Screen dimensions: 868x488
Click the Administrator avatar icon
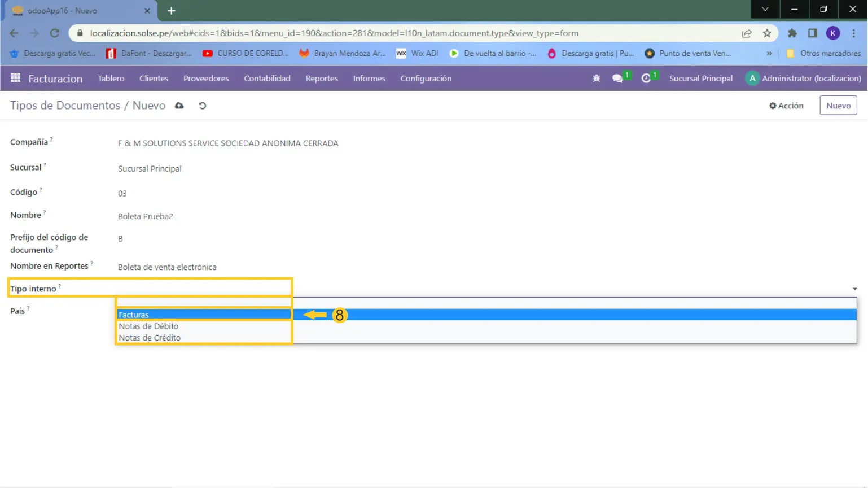click(752, 79)
